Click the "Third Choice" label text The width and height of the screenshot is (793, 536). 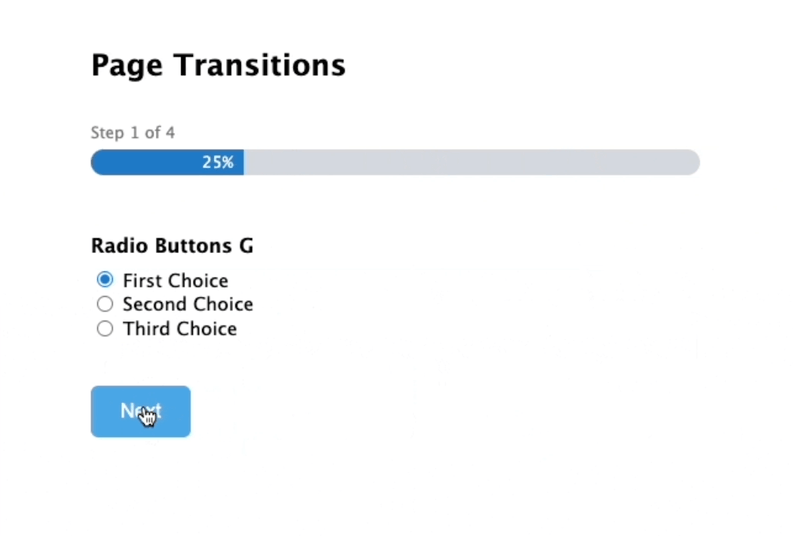pos(180,329)
